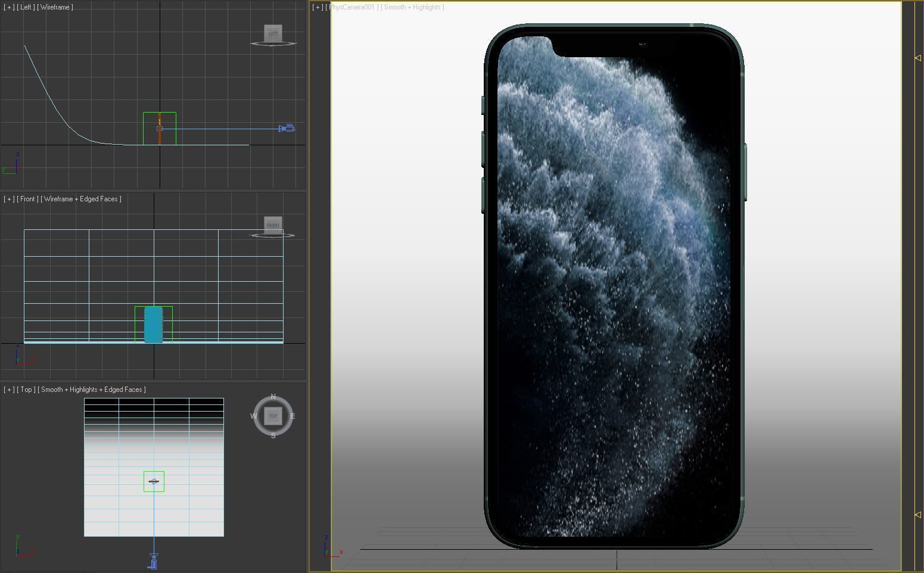Click the phone's lower volume button

[x=483, y=195]
